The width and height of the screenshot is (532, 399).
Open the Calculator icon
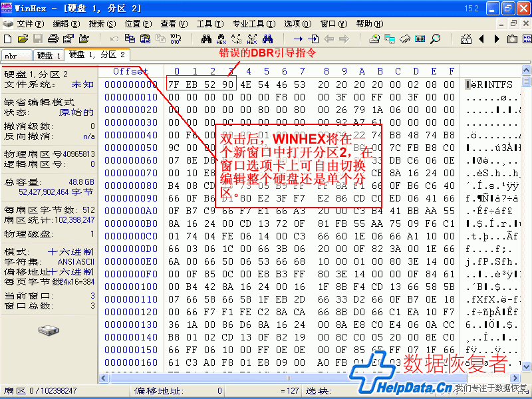[420, 39]
